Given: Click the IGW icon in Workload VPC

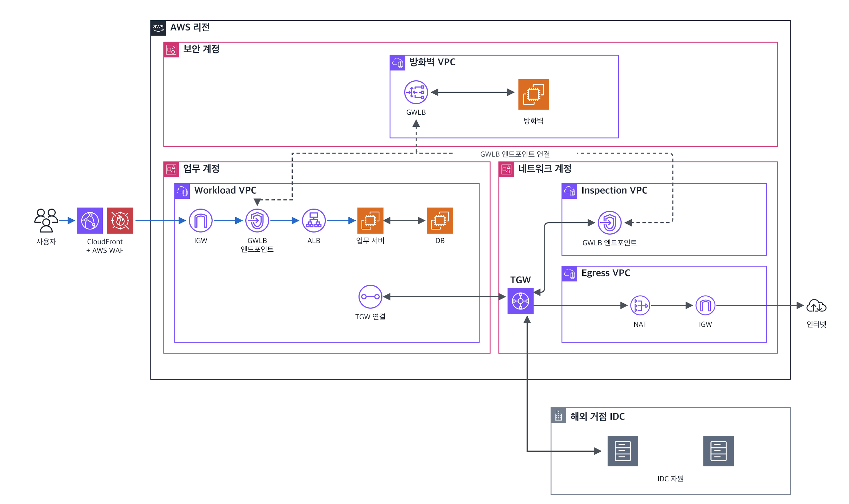Looking at the screenshot, I should (x=200, y=220).
